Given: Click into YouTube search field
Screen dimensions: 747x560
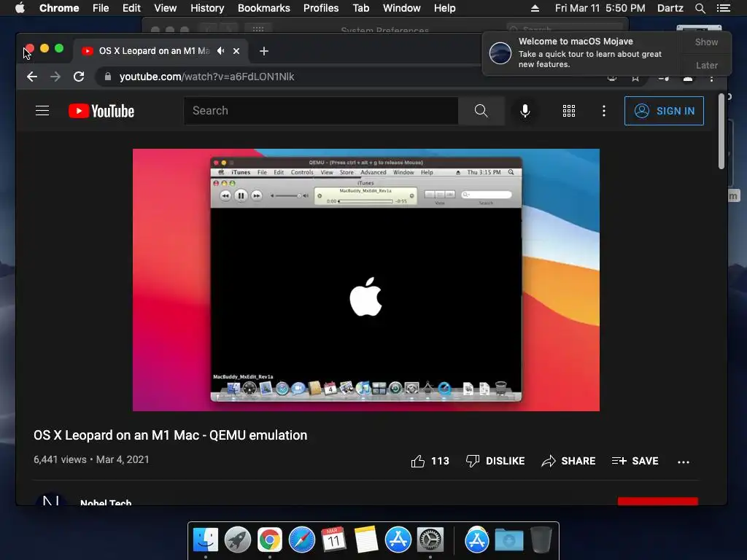Looking at the screenshot, I should tap(321, 111).
